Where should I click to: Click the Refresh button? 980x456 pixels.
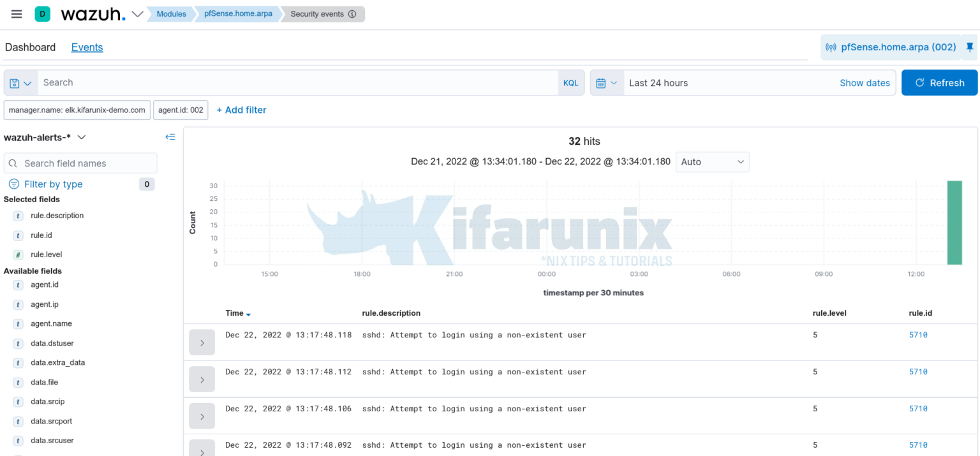939,82
